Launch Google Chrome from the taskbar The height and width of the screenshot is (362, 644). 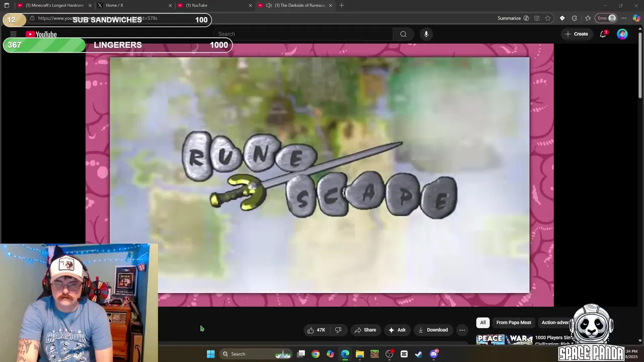point(315,354)
